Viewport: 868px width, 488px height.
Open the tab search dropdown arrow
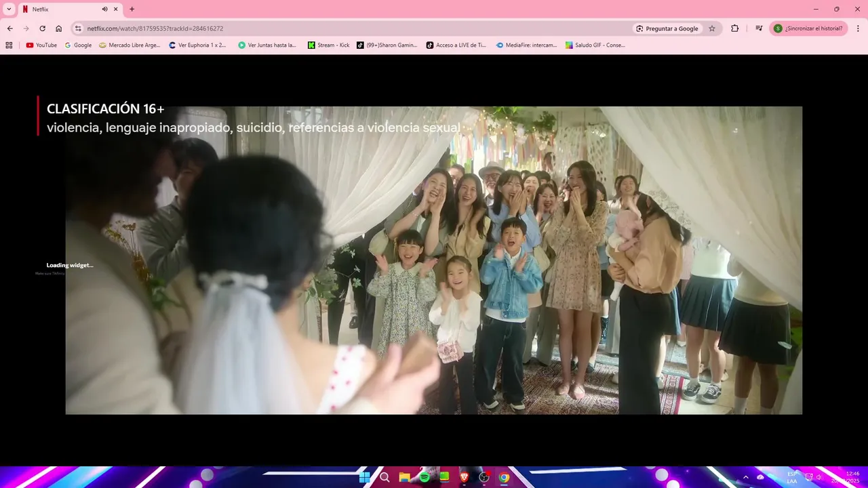pyautogui.click(x=9, y=9)
